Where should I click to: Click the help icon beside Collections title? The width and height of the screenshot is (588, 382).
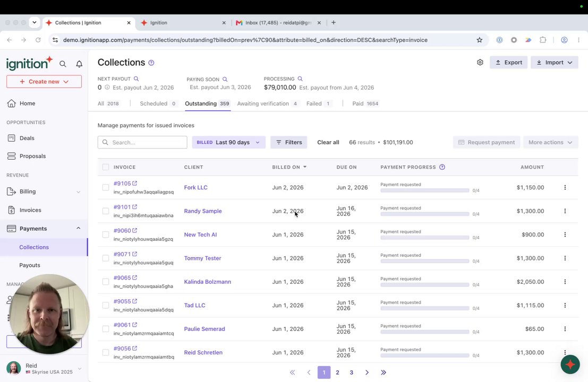coord(151,63)
